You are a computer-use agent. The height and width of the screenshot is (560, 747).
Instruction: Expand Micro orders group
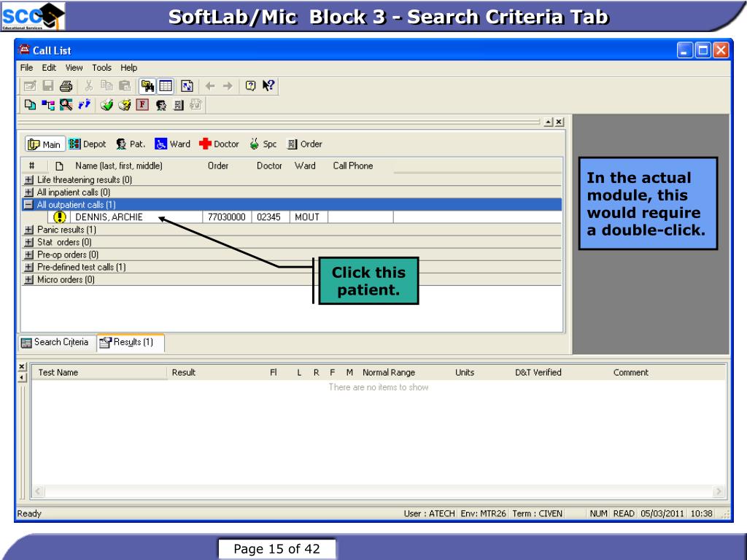click(28, 279)
